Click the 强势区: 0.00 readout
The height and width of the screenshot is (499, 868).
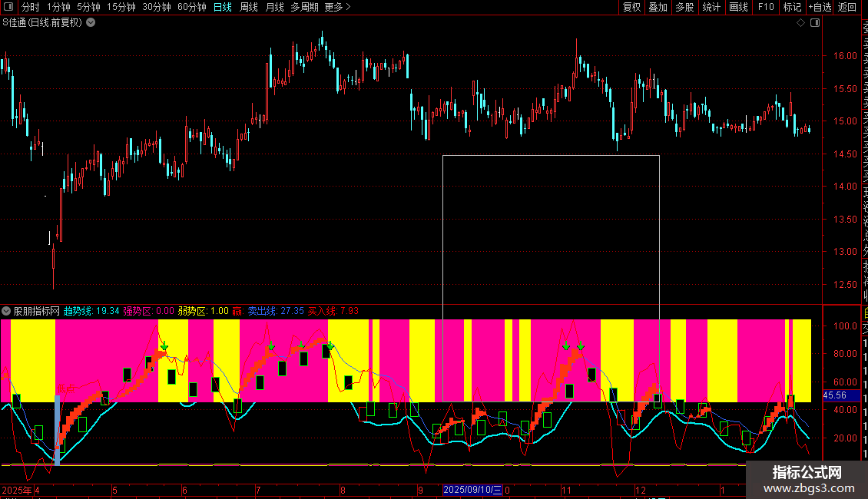tap(148, 311)
